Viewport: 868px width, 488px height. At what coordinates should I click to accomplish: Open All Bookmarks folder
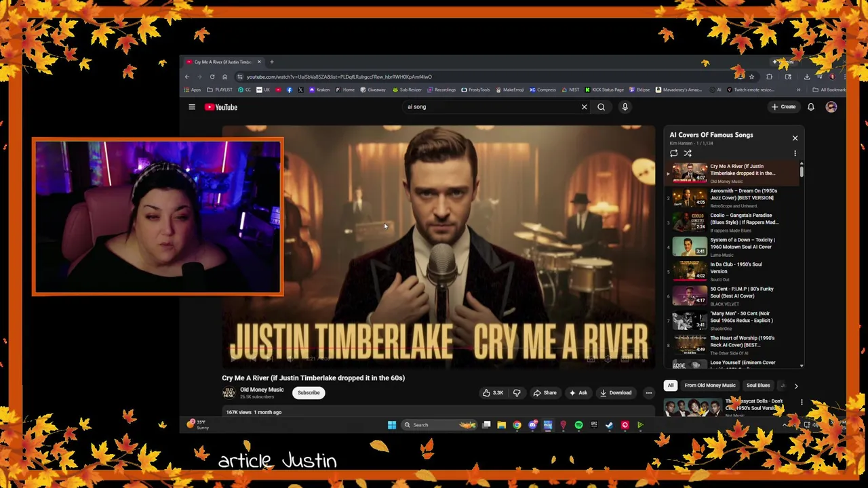point(829,89)
